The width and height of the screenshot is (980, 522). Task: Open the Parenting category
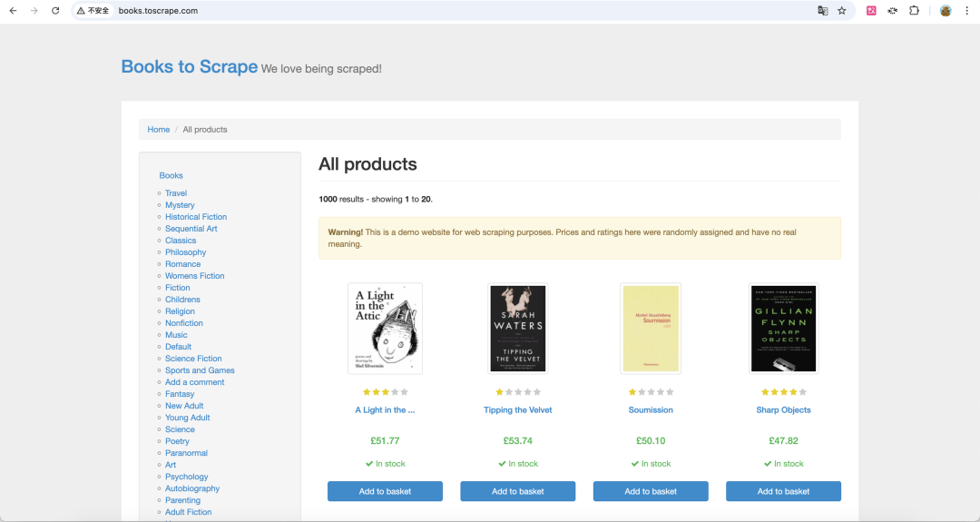pos(182,501)
